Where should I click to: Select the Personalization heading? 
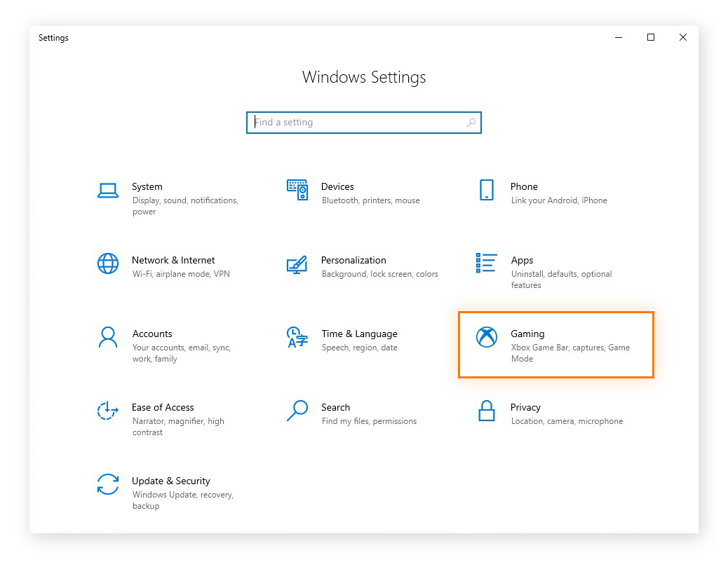(353, 261)
